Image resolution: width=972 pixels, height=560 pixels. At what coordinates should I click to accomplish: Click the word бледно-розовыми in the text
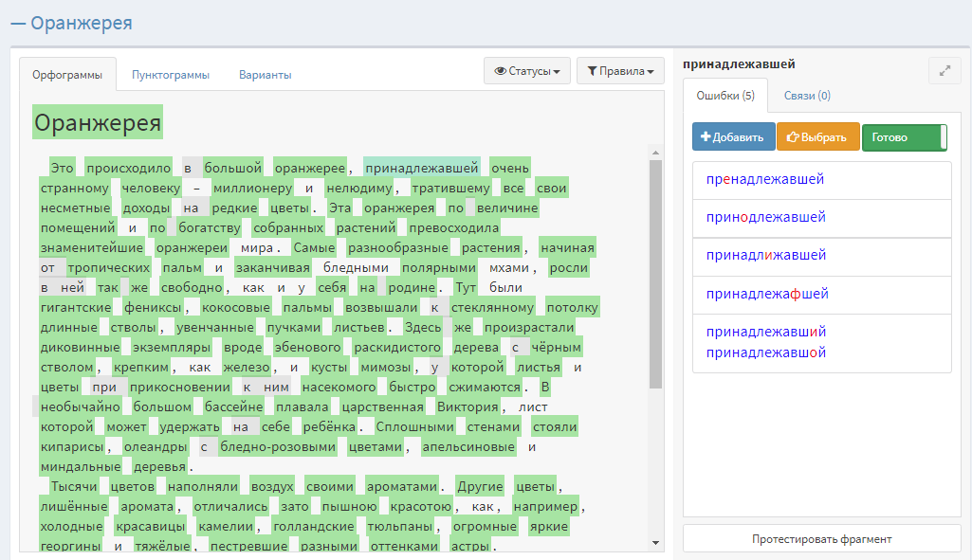pos(278,446)
